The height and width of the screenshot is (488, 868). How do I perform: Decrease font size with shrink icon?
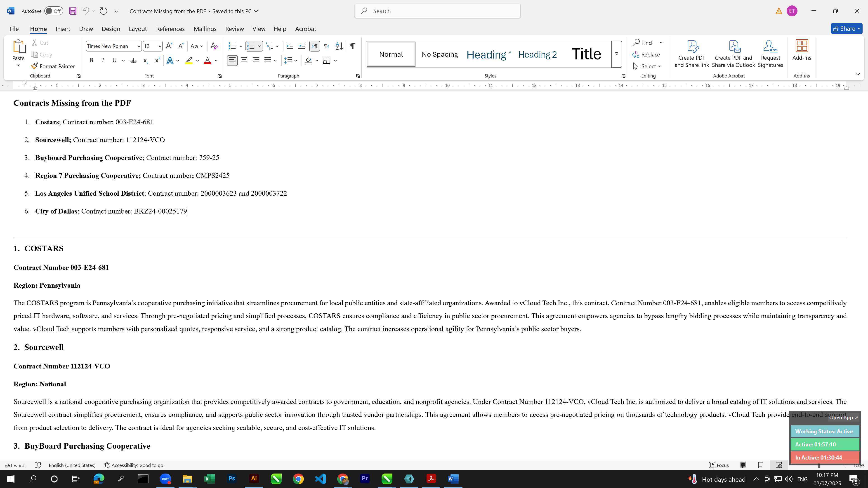[x=181, y=46]
